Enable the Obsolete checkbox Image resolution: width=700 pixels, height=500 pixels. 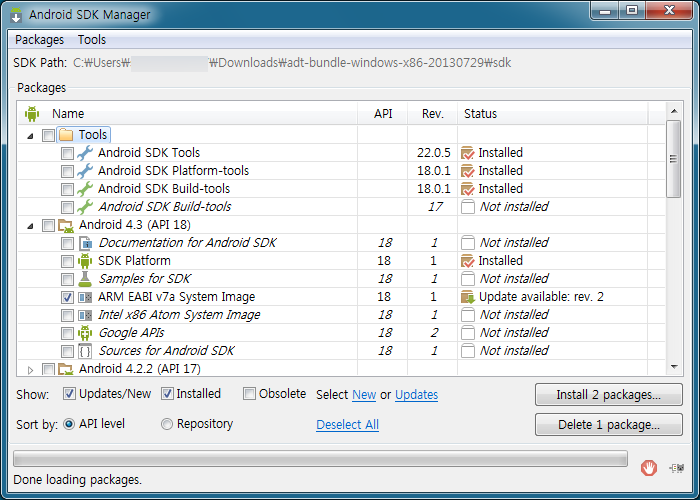(249, 394)
